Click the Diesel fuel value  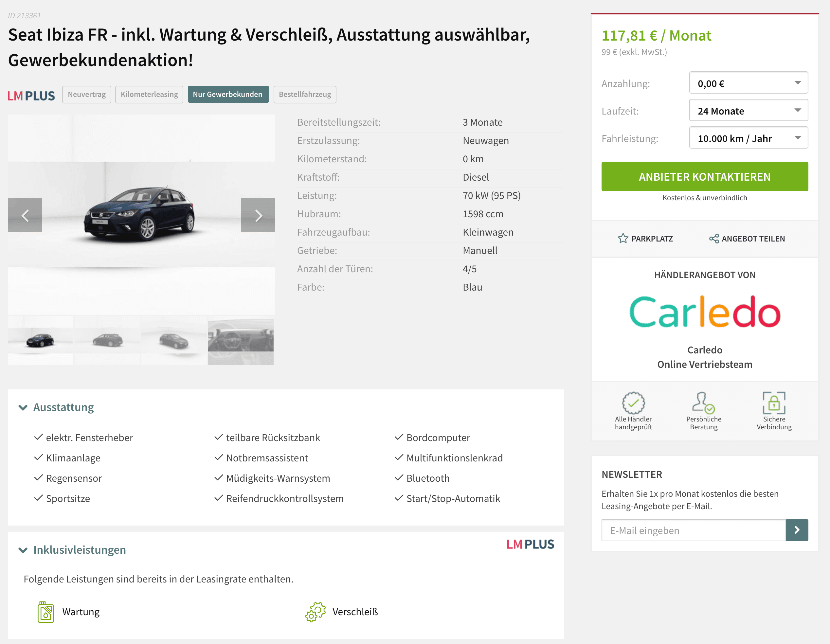(476, 177)
